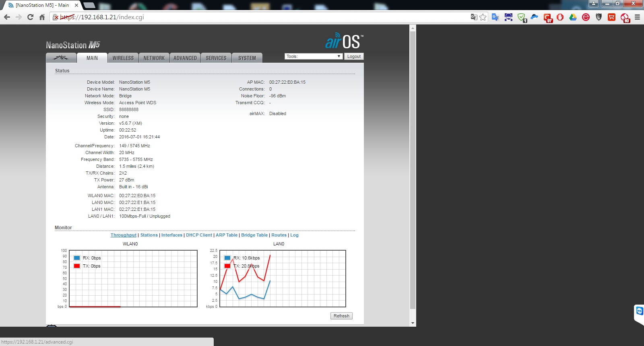Open the Stations link
The width and height of the screenshot is (644, 346).
149,235
